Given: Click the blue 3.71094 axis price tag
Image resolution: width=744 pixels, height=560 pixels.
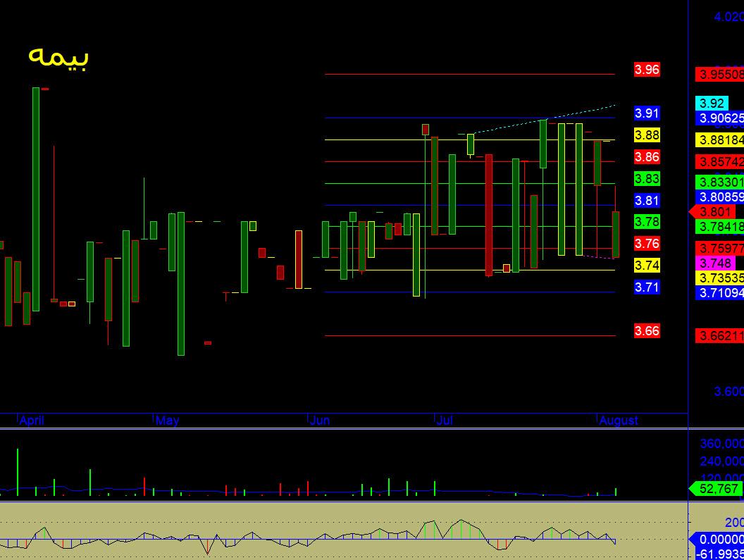Looking at the screenshot, I should pyautogui.click(x=720, y=293).
